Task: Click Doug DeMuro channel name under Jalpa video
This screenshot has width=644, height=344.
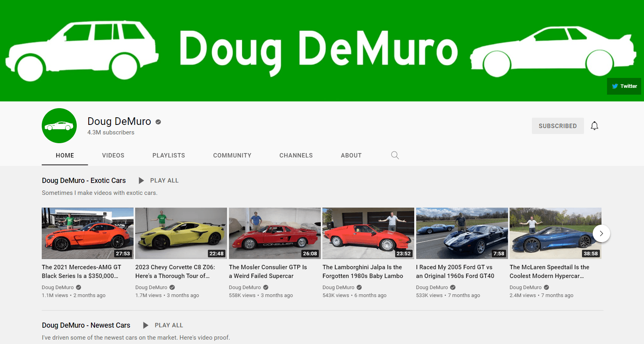Action: (x=338, y=288)
